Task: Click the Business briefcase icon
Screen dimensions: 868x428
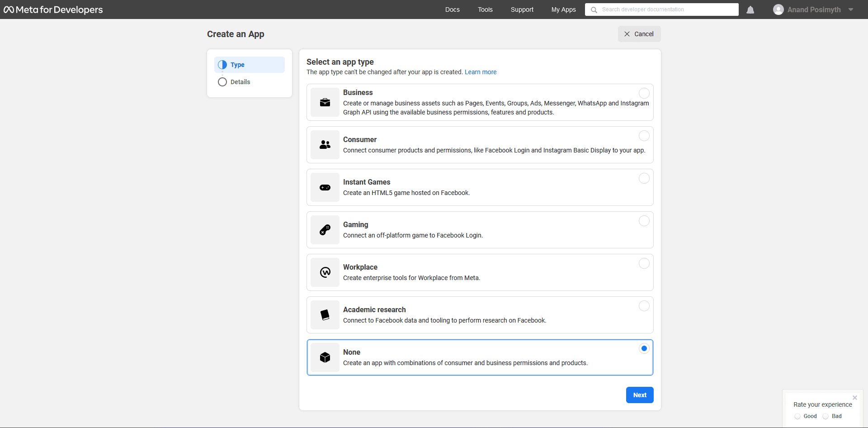Action: (325, 102)
